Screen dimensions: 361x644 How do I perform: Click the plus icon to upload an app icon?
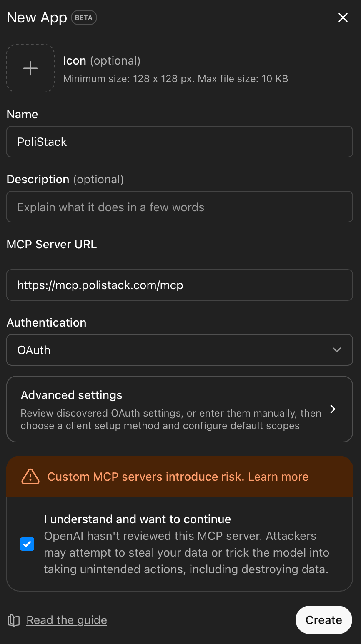(30, 68)
